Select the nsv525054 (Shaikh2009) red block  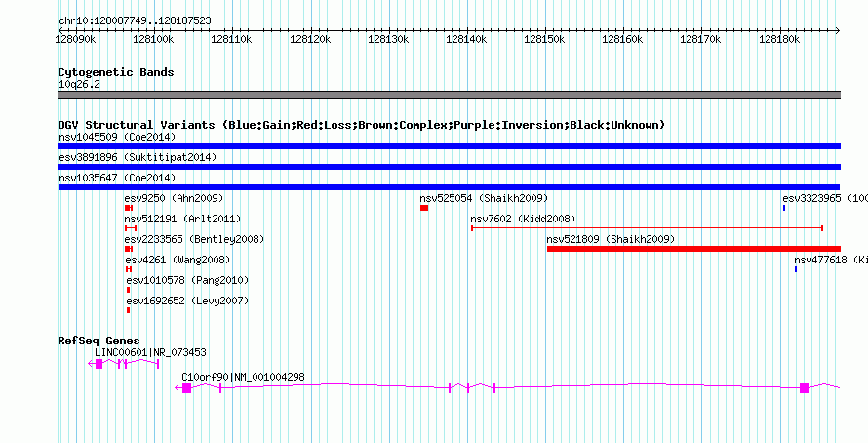click(424, 208)
